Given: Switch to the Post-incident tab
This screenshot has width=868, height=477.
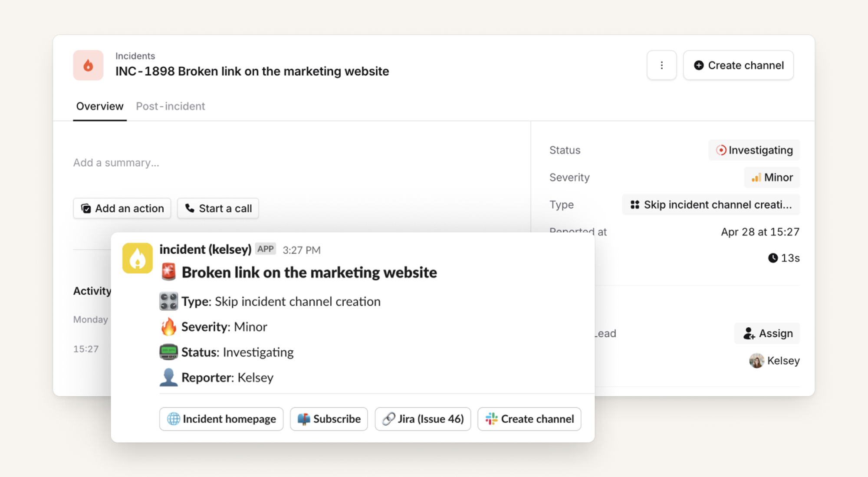Looking at the screenshot, I should tap(170, 106).
